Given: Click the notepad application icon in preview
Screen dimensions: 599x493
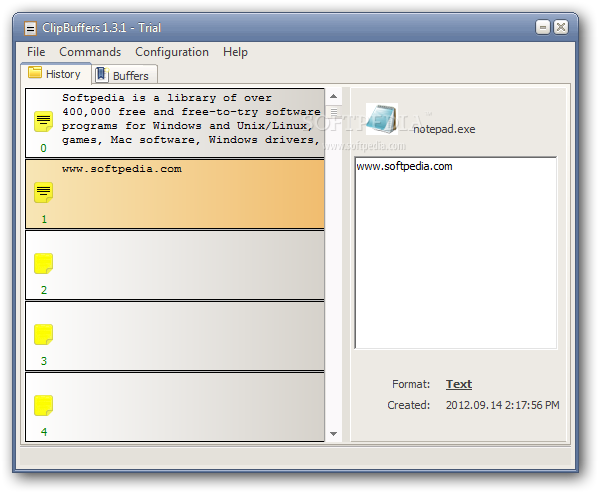Looking at the screenshot, I should [382, 119].
